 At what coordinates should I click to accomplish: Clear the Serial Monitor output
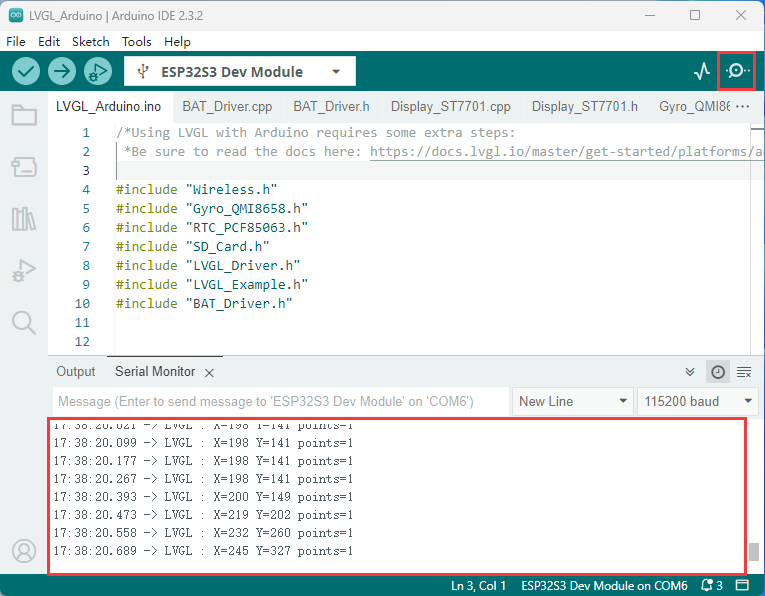pos(744,372)
